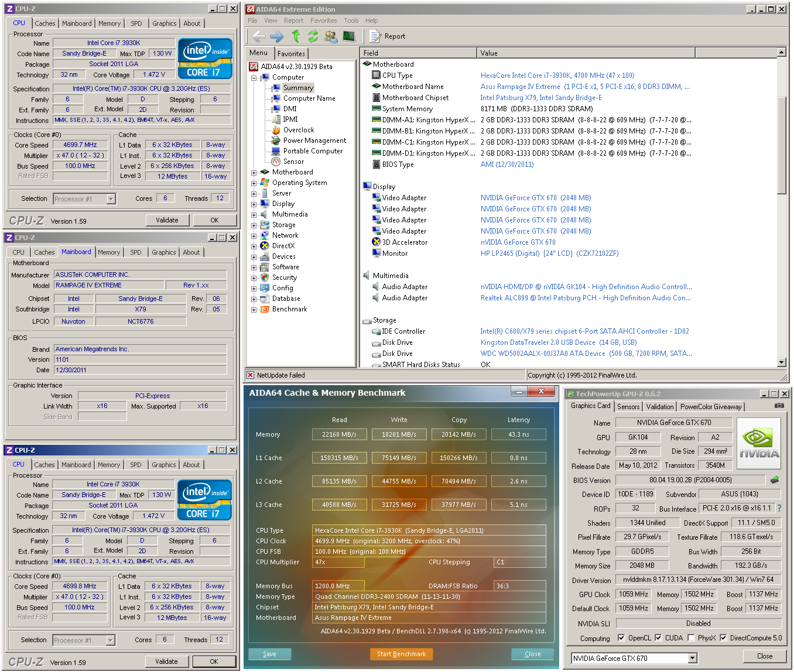Open the AIDA64 File menu
Screen dimensions: 794x672
coord(252,20)
